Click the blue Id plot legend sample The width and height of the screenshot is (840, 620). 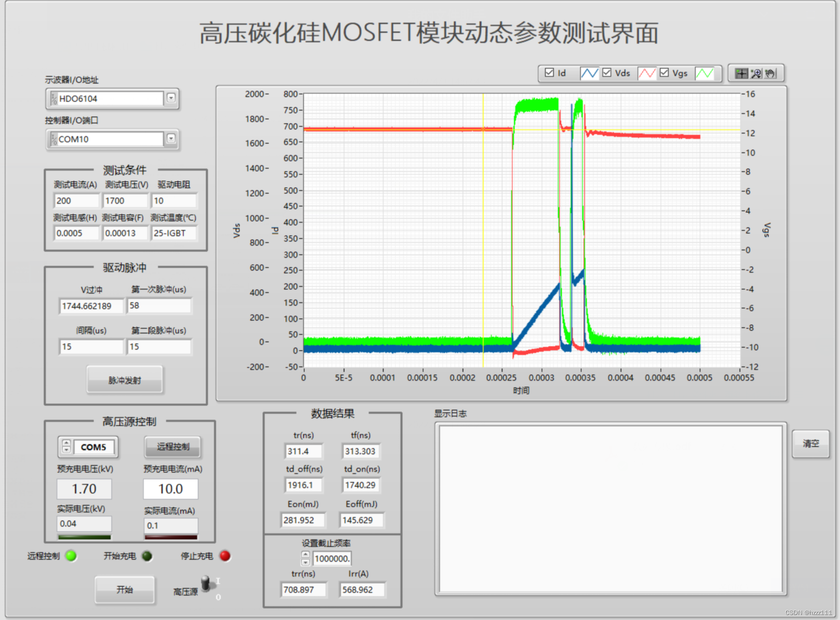click(589, 73)
